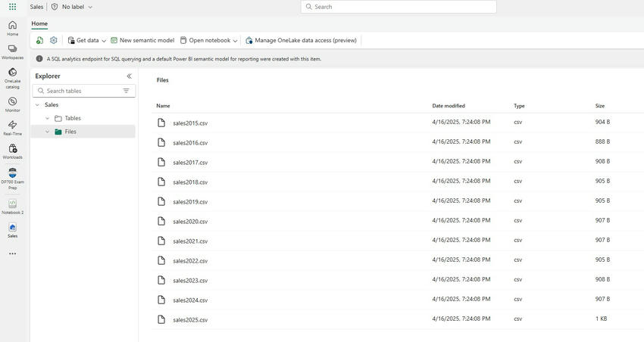Screen dimensions: 644x342
Task: Open the OneLake catalog
Action: (x=12, y=76)
